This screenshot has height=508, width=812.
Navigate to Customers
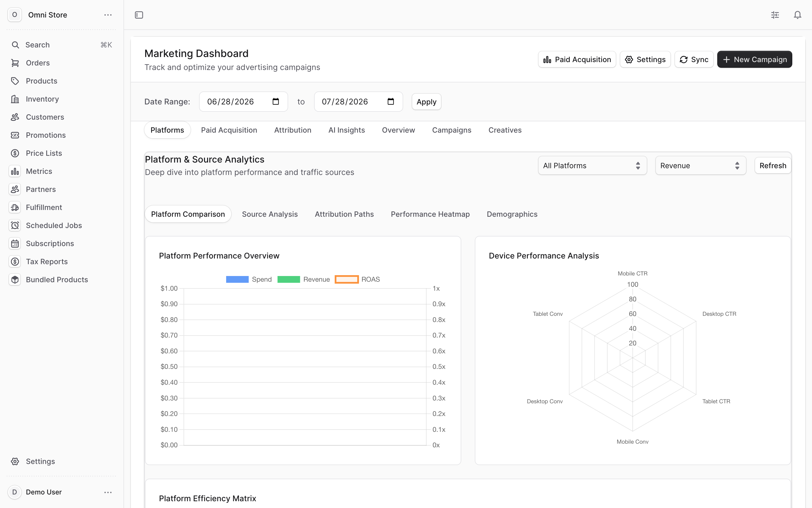click(x=45, y=117)
